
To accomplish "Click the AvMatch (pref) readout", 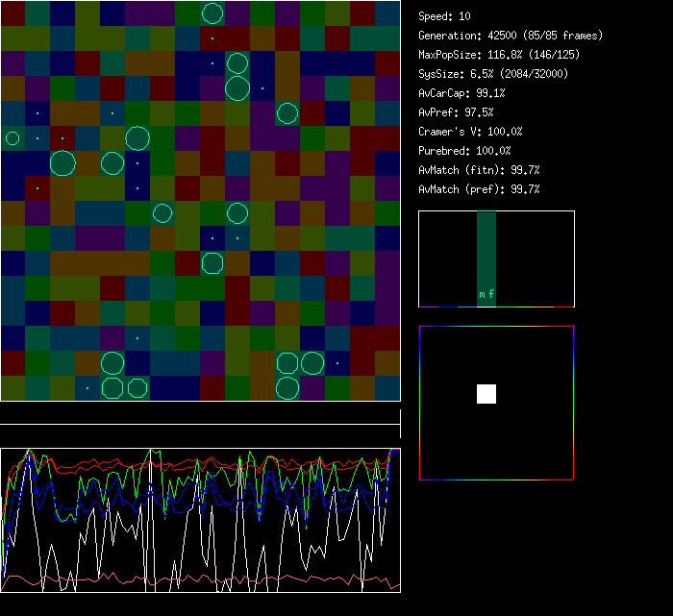I will 479,189.
